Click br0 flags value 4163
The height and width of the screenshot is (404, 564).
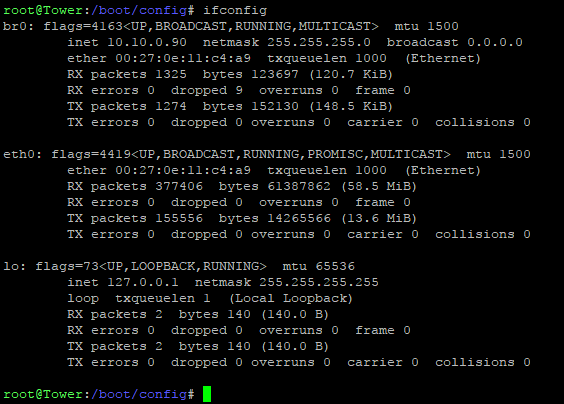(107, 26)
